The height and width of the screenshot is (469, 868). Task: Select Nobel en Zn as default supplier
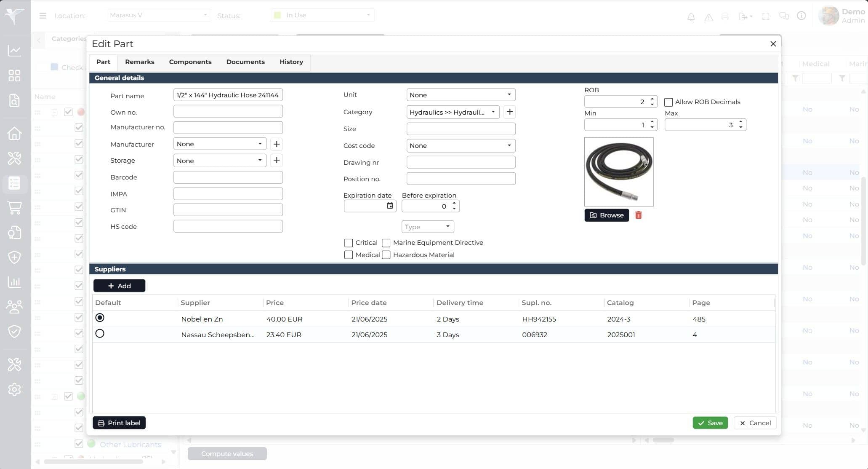pos(100,318)
